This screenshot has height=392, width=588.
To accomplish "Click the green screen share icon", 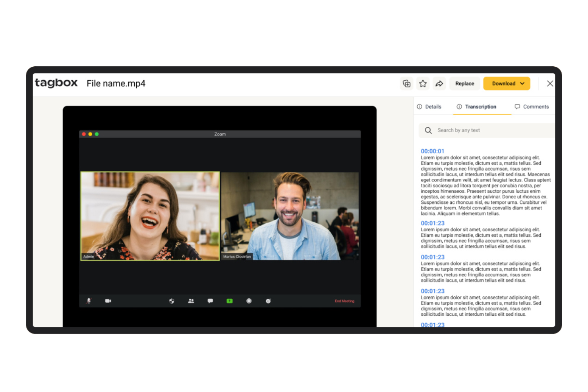I will [229, 301].
